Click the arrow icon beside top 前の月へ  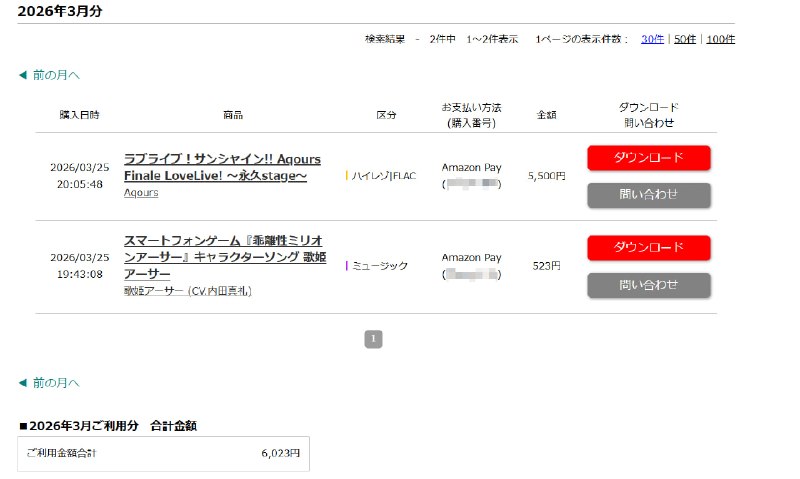22,75
